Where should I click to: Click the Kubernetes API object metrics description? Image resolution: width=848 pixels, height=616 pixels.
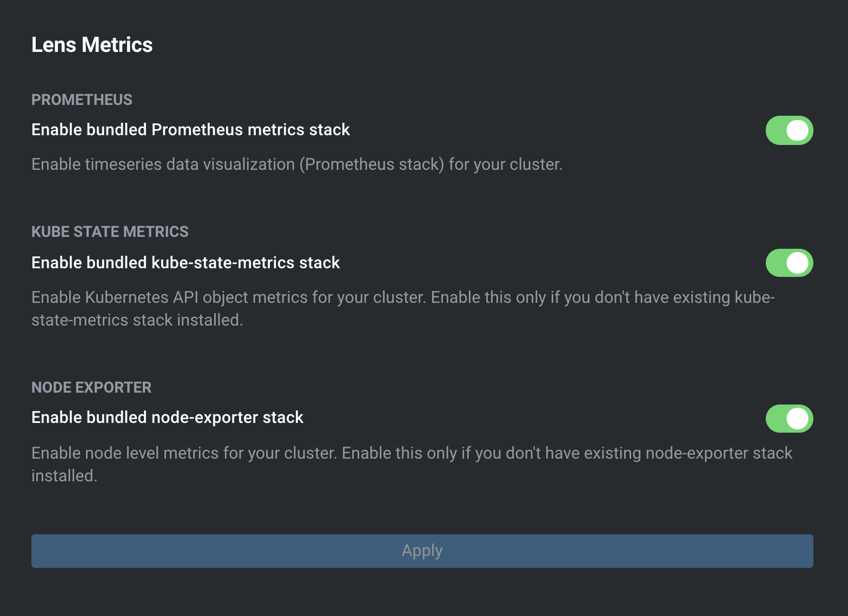click(x=403, y=297)
